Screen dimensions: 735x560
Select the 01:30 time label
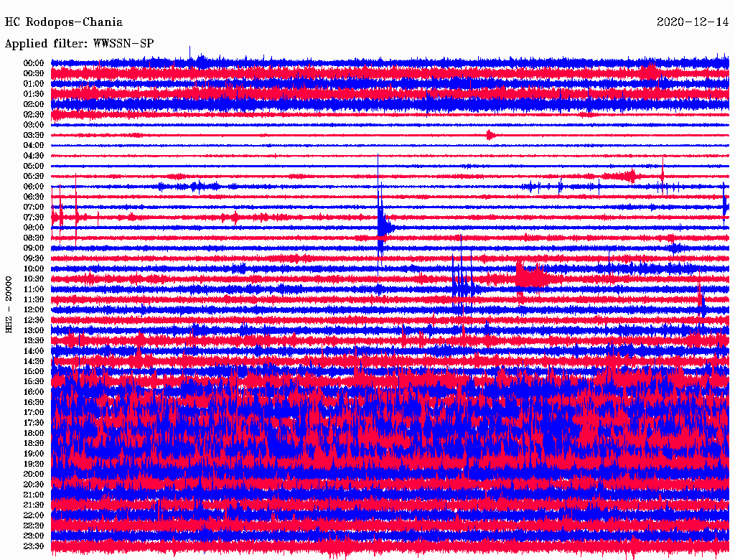coord(34,94)
